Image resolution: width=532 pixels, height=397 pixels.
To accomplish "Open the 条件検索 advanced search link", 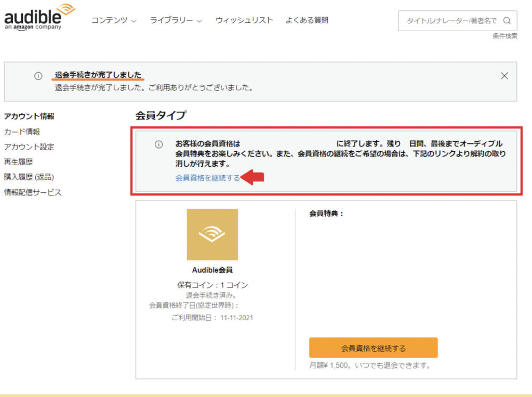I will (x=505, y=36).
